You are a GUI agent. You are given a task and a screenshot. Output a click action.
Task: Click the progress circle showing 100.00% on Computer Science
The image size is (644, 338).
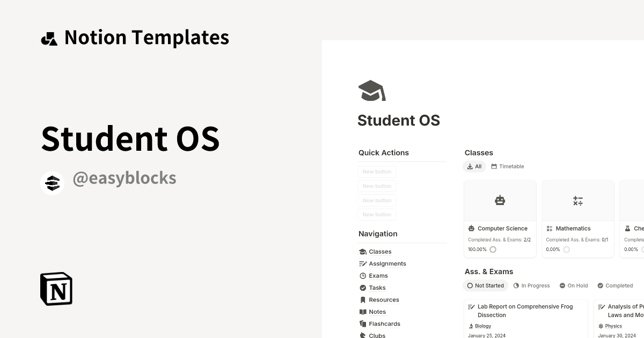tap(493, 249)
